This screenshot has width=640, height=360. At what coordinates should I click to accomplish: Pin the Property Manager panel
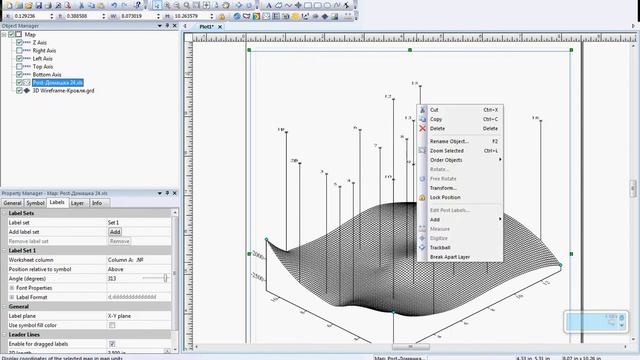(x=167, y=193)
